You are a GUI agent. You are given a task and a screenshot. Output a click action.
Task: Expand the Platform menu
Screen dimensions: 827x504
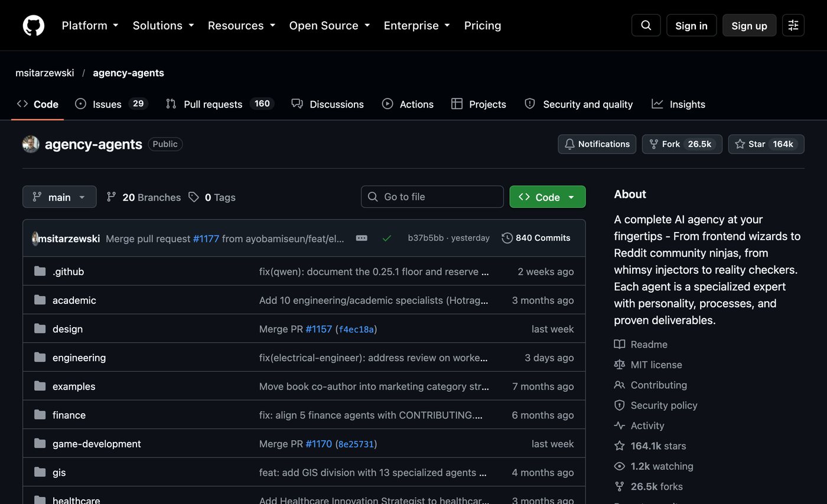[90, 25]
